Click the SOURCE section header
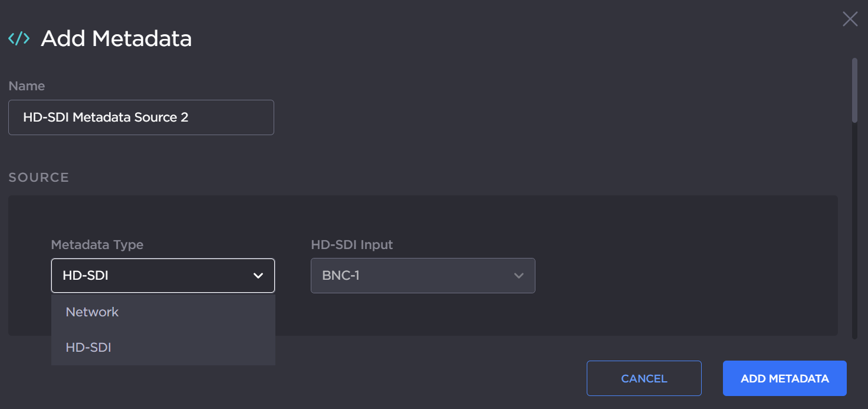The image size is (868, 409). click(x=38, y=177)
